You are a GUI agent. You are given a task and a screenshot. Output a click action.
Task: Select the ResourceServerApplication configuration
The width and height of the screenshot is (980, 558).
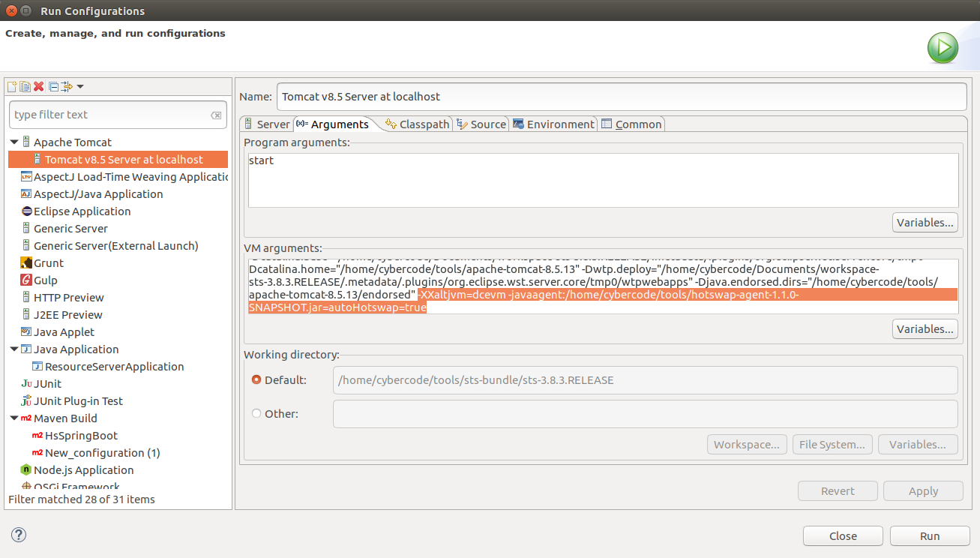click(114, 367)
